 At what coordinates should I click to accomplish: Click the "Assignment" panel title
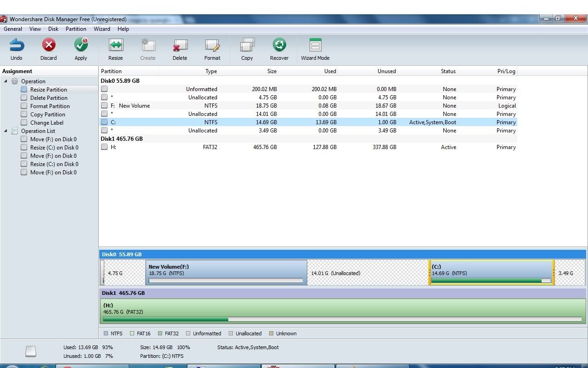pos(17,71)
